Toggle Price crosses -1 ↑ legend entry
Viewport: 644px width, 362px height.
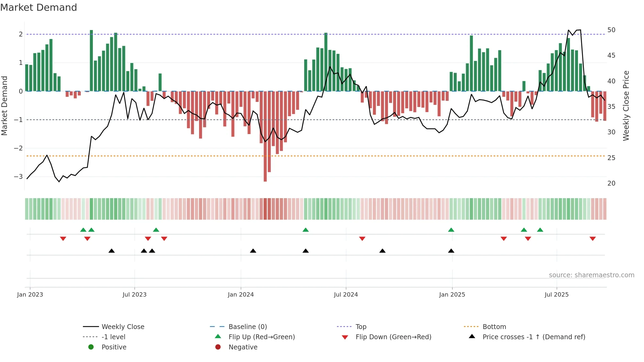527,337
